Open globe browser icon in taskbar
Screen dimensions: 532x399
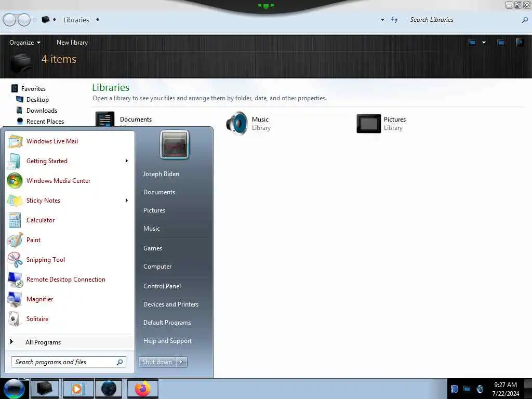click(x=109, y=389)
